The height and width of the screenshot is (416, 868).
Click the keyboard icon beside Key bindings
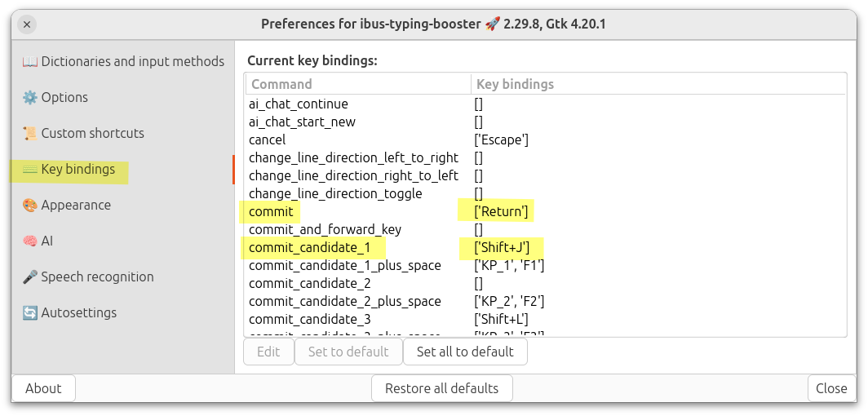[x=30, y=170]
